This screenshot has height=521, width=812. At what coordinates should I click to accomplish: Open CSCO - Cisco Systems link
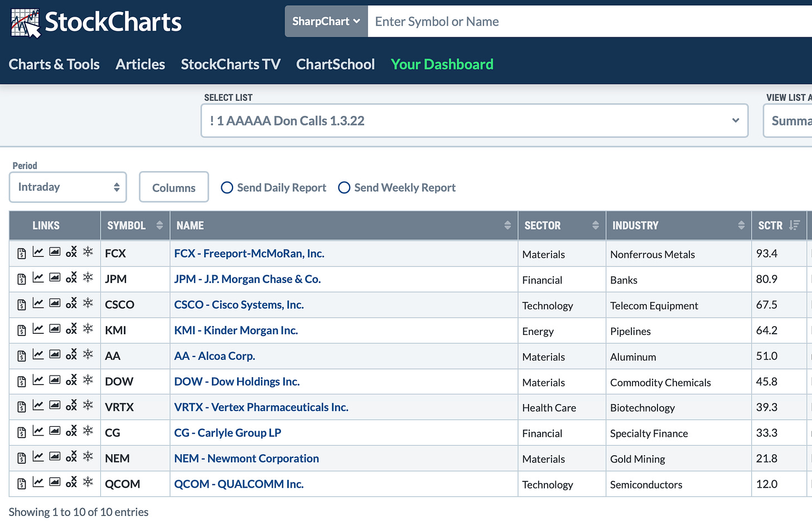pyautogui.click(x=239, y=305)
